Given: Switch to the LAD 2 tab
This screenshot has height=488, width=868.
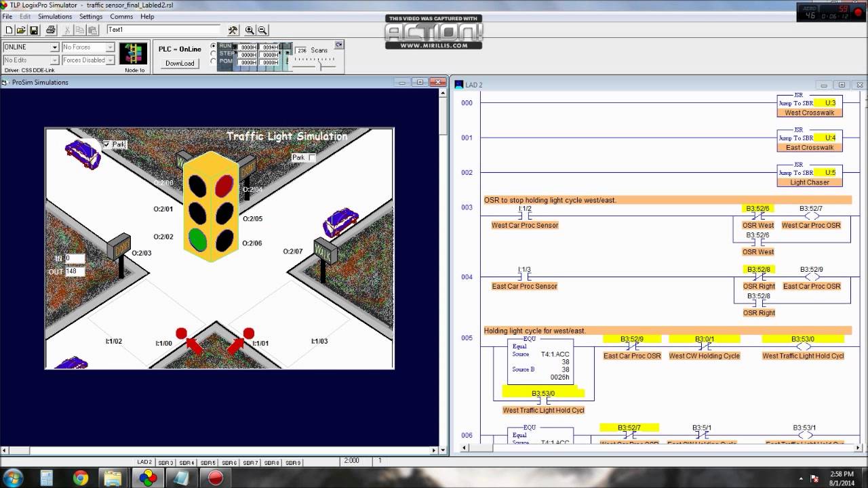Looking at the screenshot, I should [x=144, y=462].
